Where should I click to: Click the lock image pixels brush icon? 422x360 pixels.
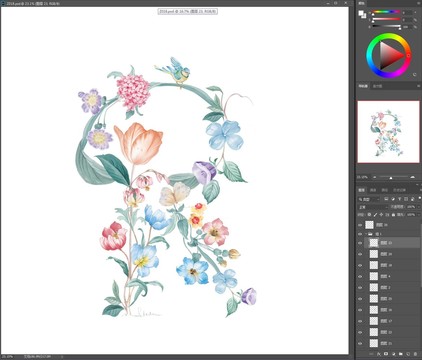coord(375,215)
